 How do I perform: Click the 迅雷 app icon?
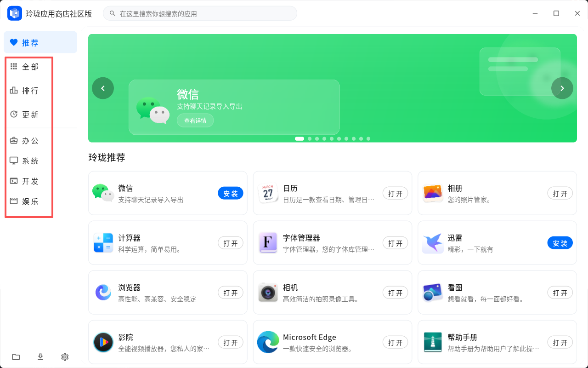pos(433,243)
